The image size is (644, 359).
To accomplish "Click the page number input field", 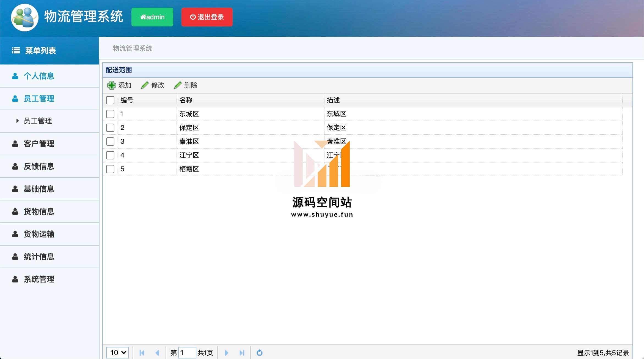I will [187, 353].
